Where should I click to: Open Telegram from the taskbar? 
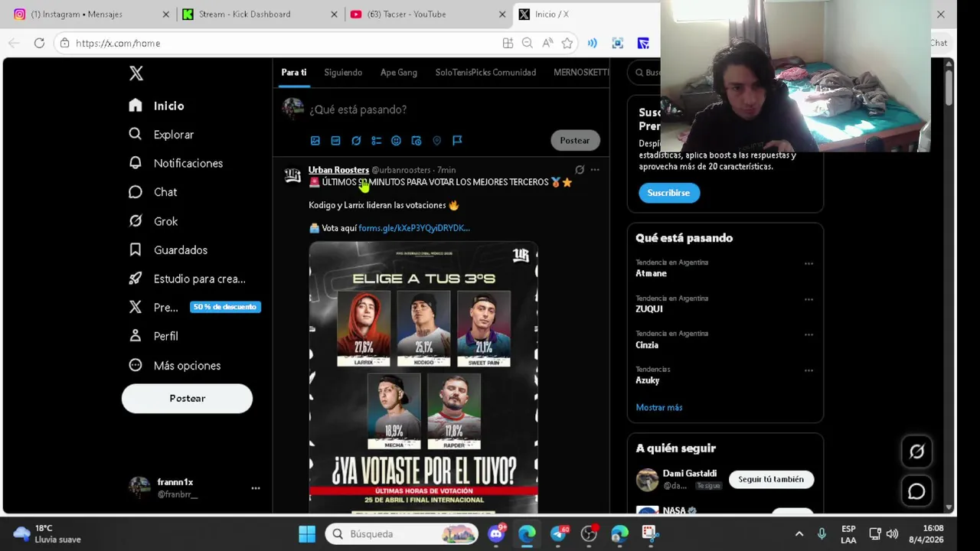tap(558, 534)
